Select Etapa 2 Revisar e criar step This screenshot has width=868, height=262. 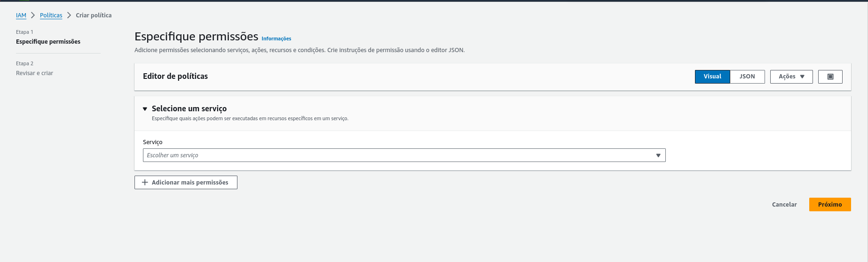pos(34,73)
